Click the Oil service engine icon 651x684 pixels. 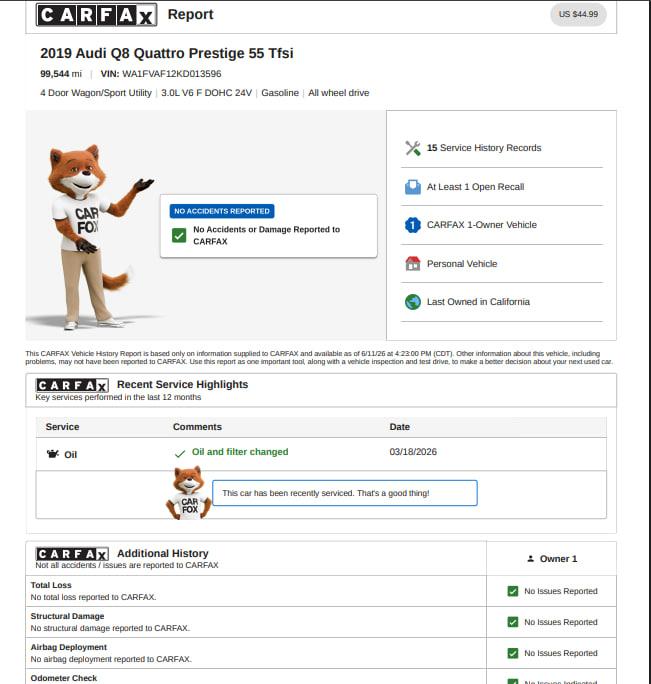point(53,454)
